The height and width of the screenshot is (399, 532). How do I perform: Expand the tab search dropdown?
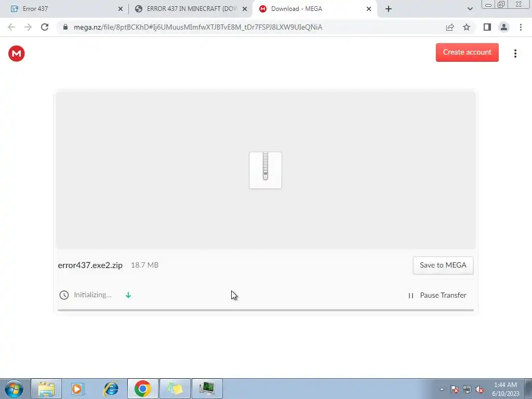(x=470, y=9)
